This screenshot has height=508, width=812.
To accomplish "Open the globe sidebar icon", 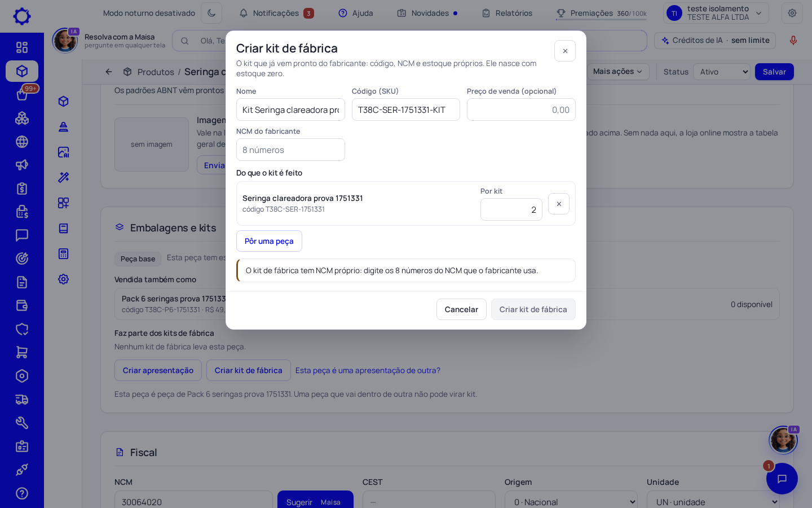I will 22,142.
